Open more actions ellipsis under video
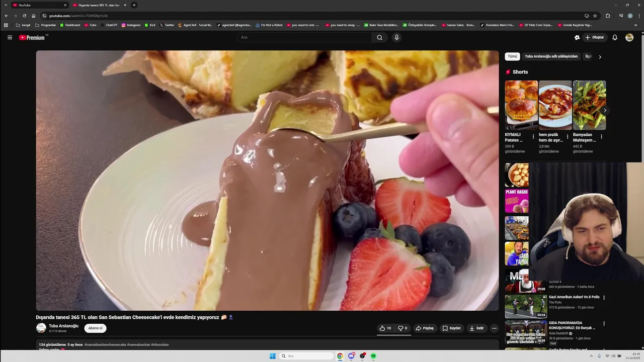Viewport: 644px width, 362px height. [x=494, y=328]
